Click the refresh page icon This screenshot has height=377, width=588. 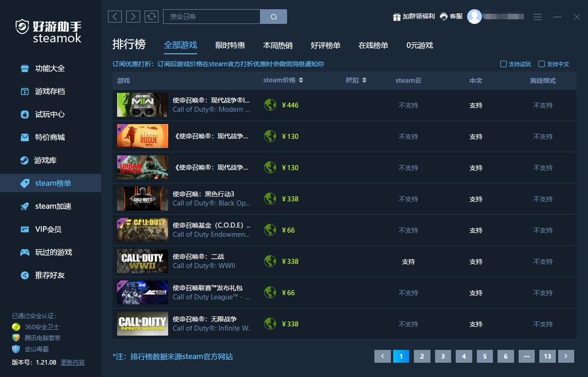tap(152, 17)
